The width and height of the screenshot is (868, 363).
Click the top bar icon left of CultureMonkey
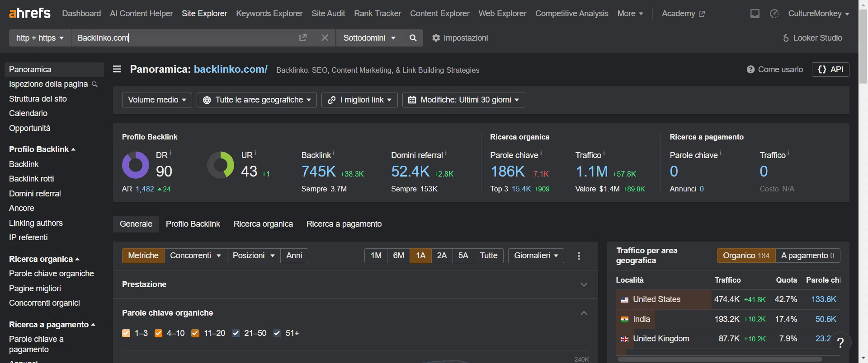click(774, 14)
